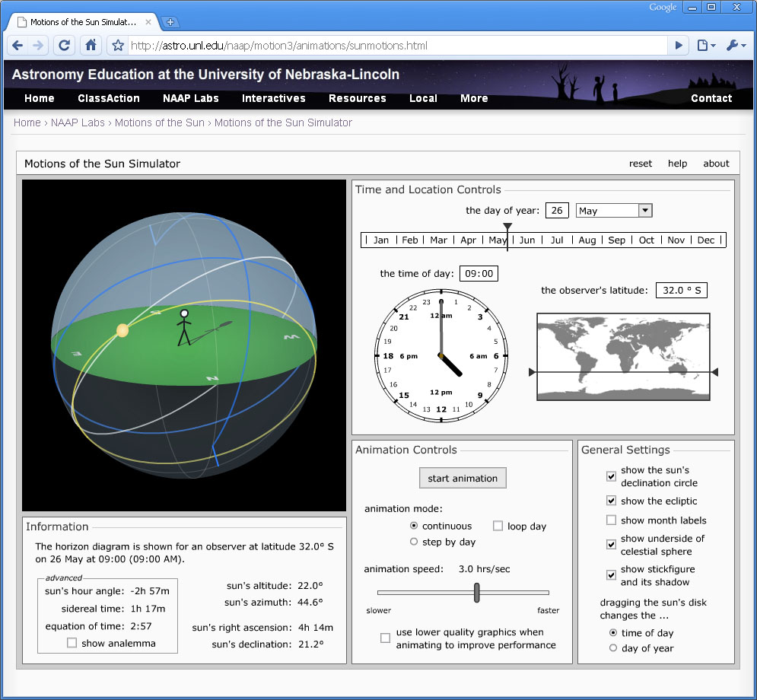Click Nov on the year timeline
The image size is (757, 700).
pyautogui.click(x=676, y=240)
